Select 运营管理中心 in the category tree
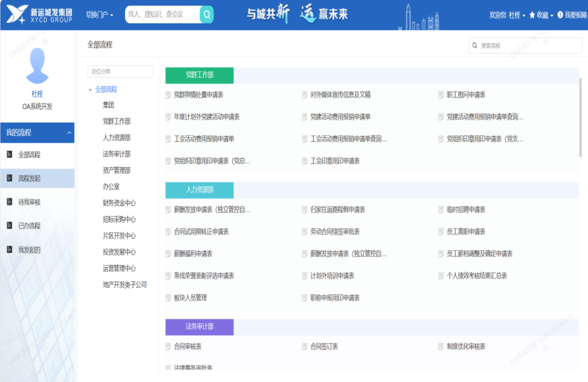This screenshot has height=382, width=588. point(119,268)
